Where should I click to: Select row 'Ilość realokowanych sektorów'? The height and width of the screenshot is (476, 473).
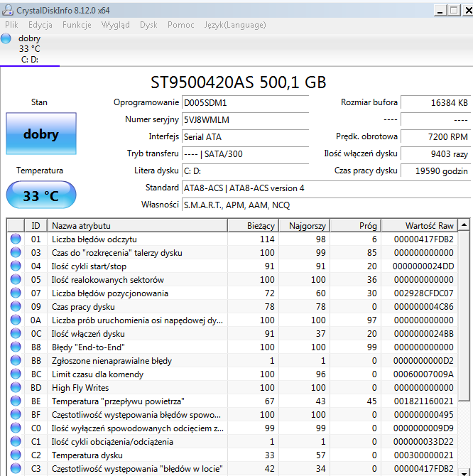232,279
